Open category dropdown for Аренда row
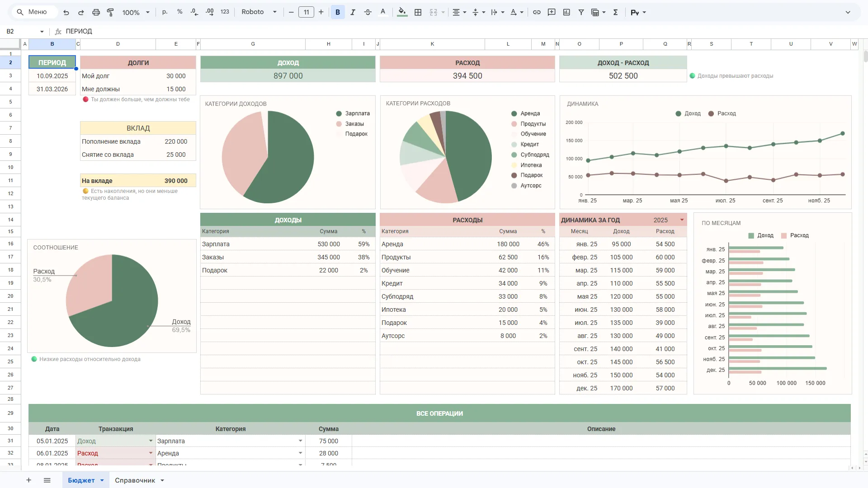 (300, 453)
